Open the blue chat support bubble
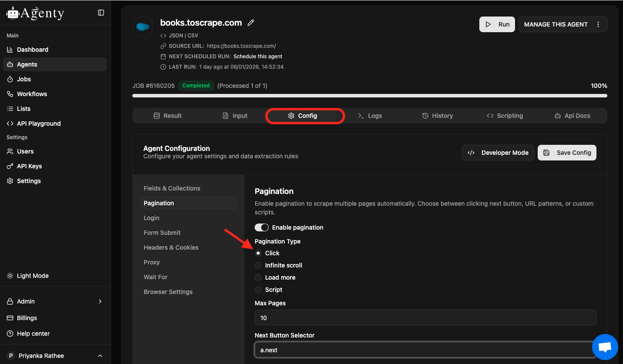Viewport: 623px width, 364px height. [x=605, y=347]
